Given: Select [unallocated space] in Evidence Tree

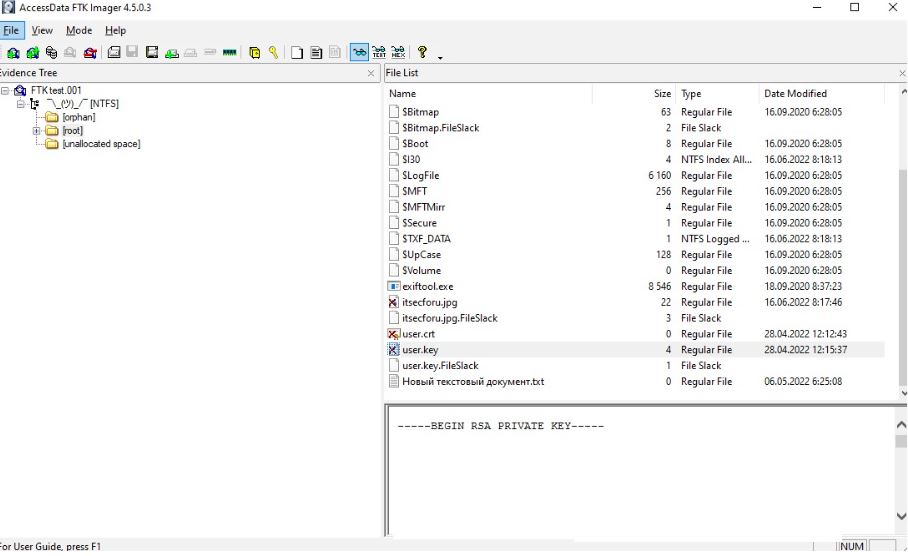Looking at the screenshot, I should click(101, 144).
